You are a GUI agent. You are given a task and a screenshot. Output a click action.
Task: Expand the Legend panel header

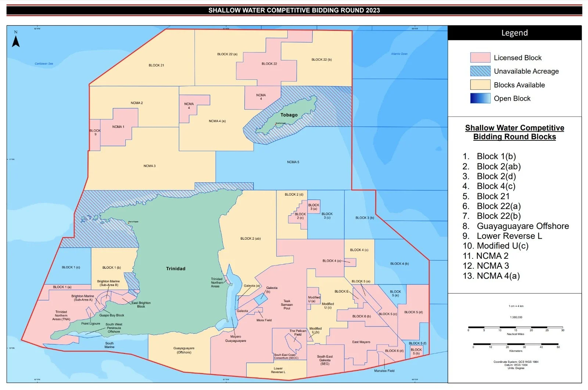coord(514,33)
